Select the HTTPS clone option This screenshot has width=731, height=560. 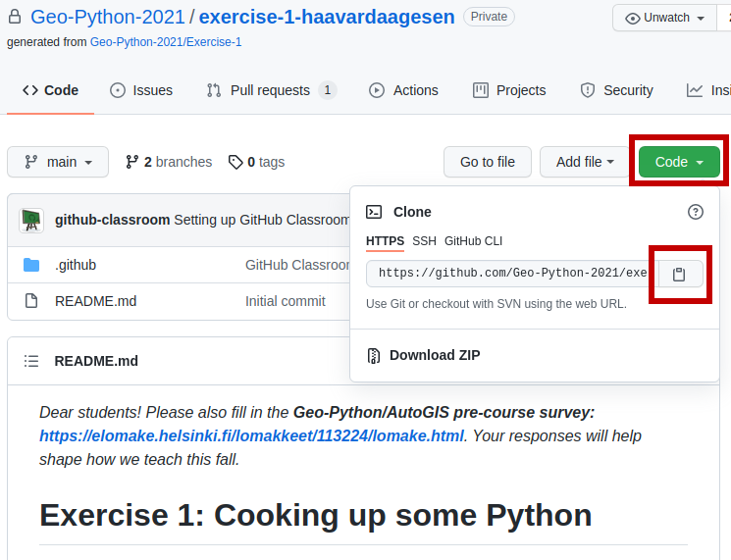click(x=385, y=241)
